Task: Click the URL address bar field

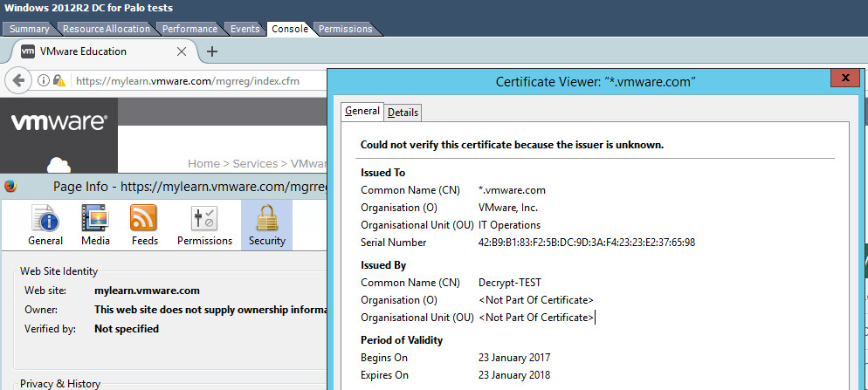Action: coord(192,81)
